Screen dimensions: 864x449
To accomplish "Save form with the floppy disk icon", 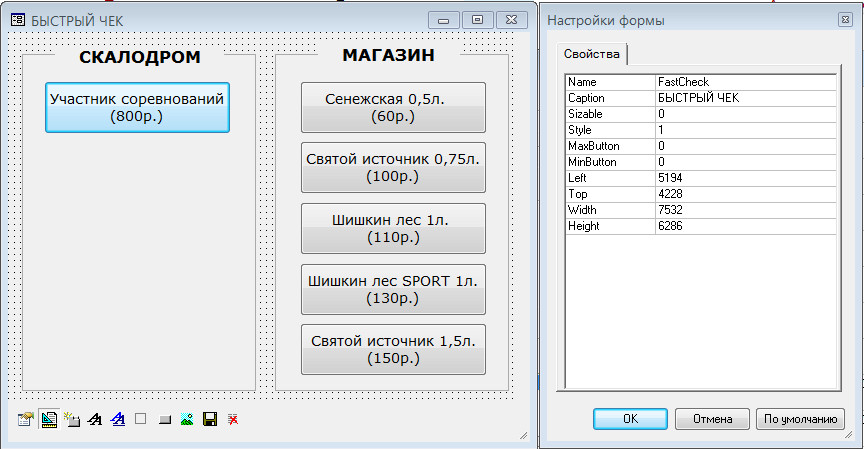I will coord(210,420).
